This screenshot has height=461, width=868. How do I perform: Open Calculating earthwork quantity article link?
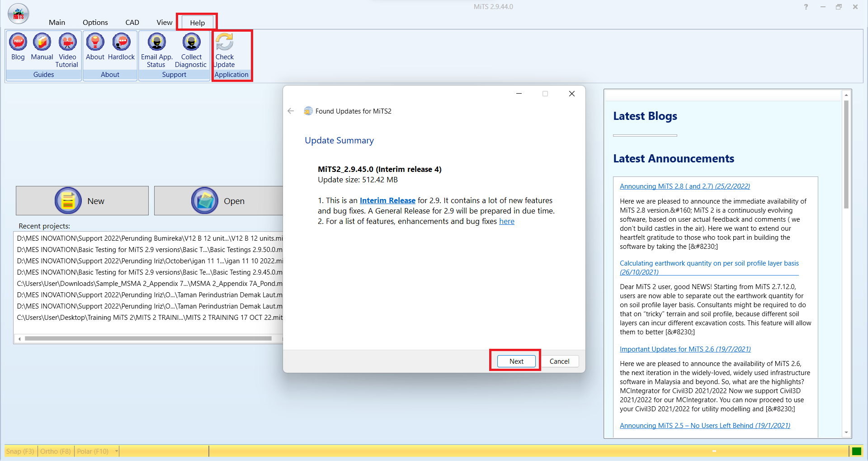709,267
